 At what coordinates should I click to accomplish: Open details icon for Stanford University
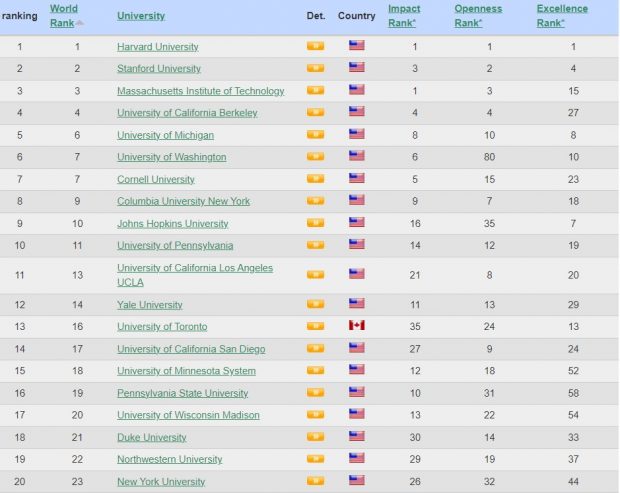[315, 68]
